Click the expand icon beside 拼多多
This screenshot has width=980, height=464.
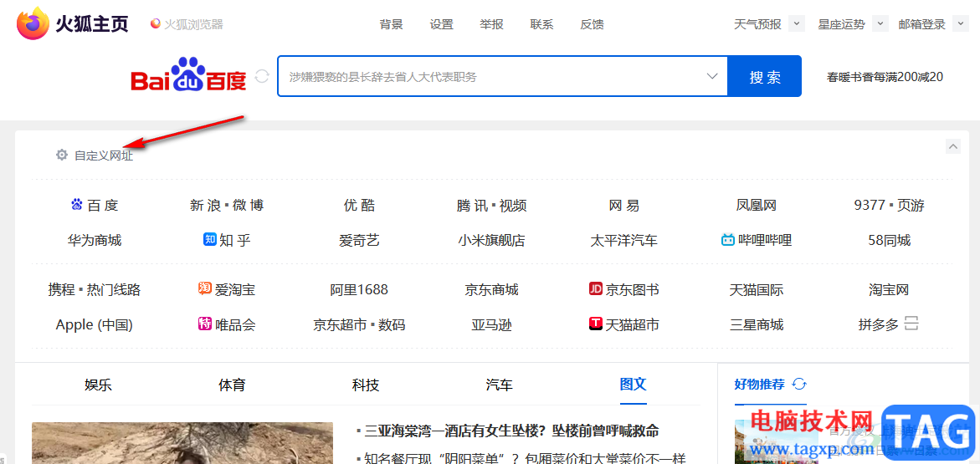[912, 324]
